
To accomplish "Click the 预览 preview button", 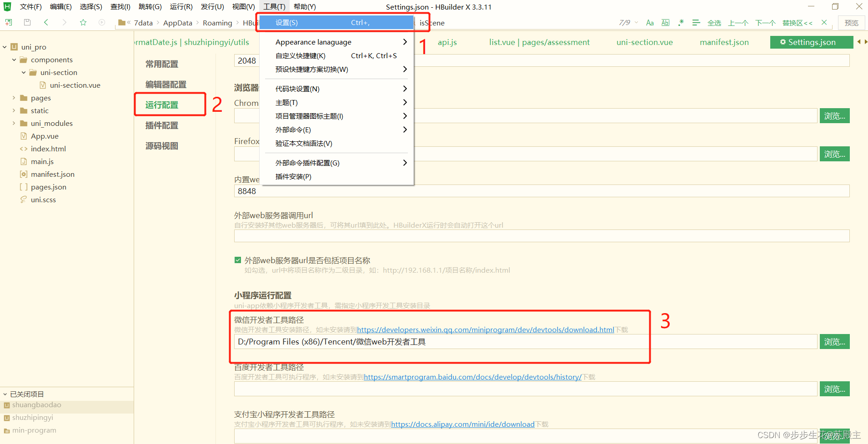I will (851, 23).
